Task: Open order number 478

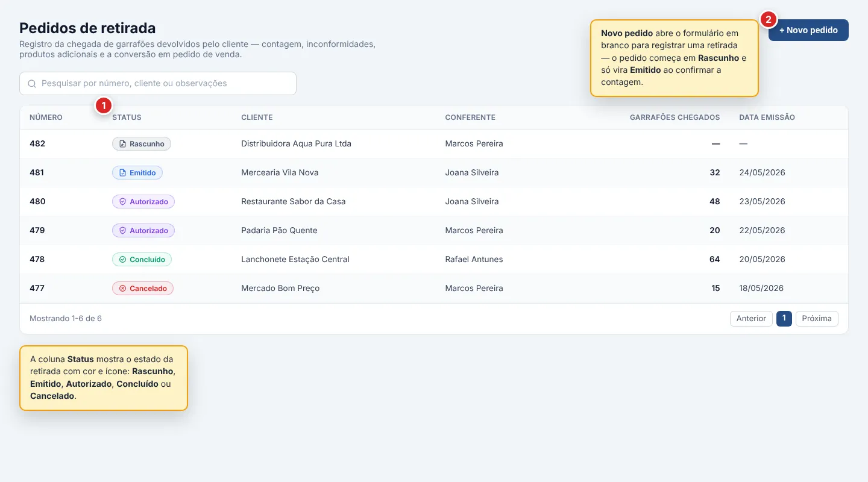Action: click(x=37, y=260)
